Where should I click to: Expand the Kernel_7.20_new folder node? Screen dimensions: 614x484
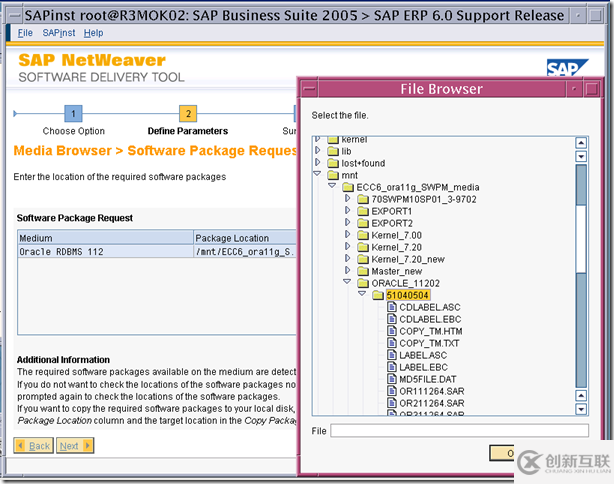pyautogui.click(x=347, y=258)
